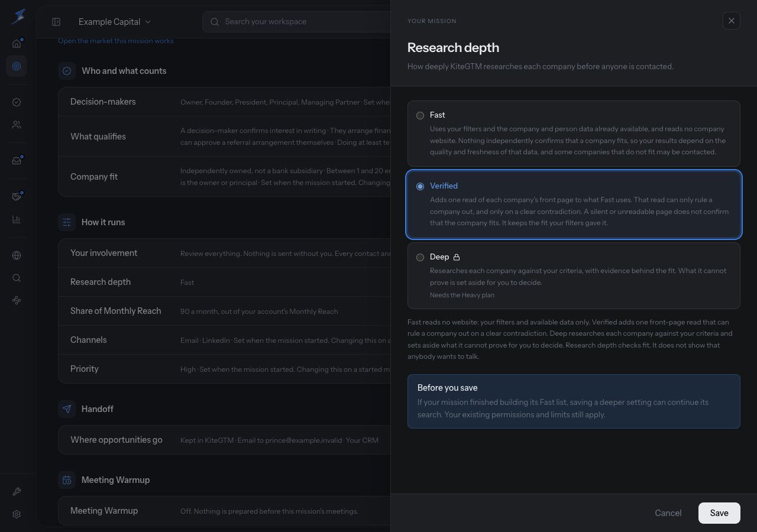Select the Fast research depth radio button
Screen dimensions: 757x532
point(420,115)
